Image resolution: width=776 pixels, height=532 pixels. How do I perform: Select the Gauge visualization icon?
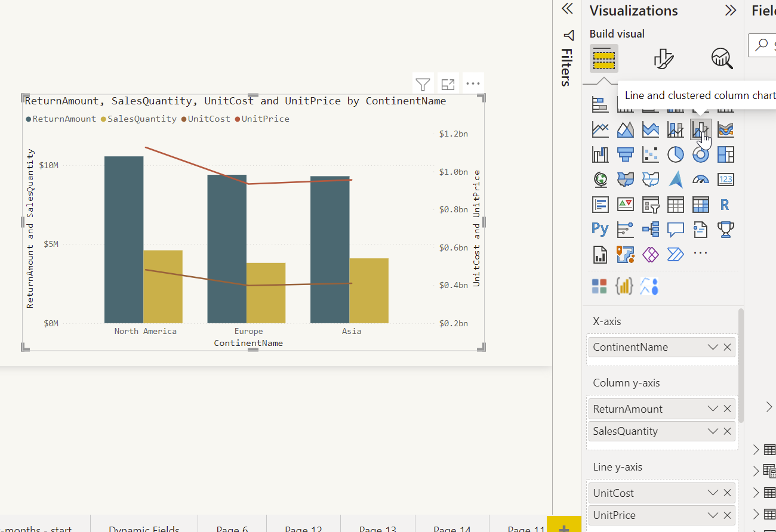pos(700,180)
